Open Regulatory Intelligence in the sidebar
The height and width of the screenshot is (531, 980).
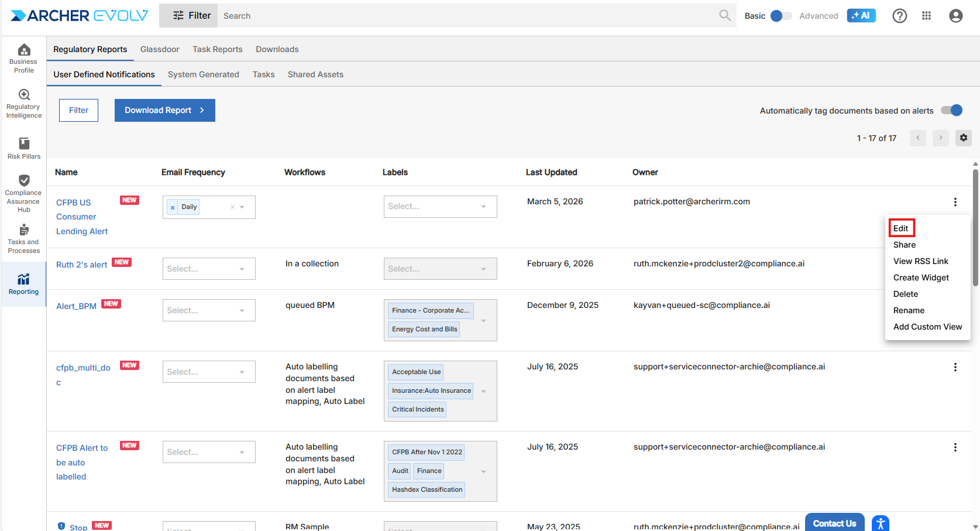(x=24, y=104)
